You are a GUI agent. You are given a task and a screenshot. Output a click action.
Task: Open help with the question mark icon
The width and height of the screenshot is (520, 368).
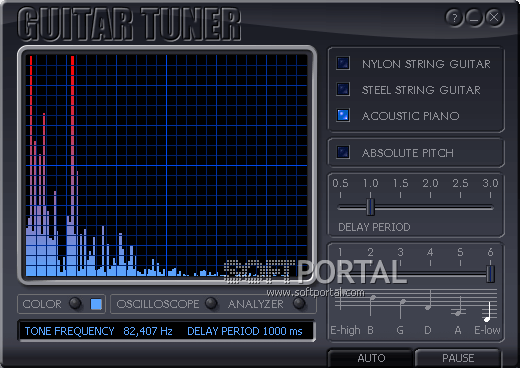point(454,17)
